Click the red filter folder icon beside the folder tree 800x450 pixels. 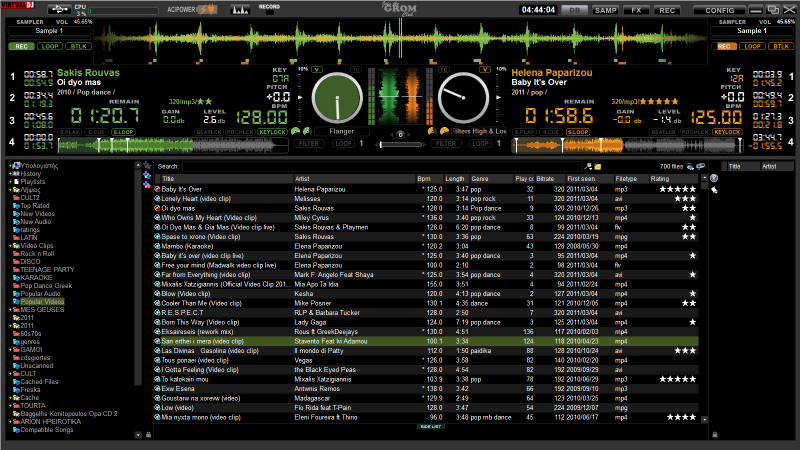(x=147, y=184)
